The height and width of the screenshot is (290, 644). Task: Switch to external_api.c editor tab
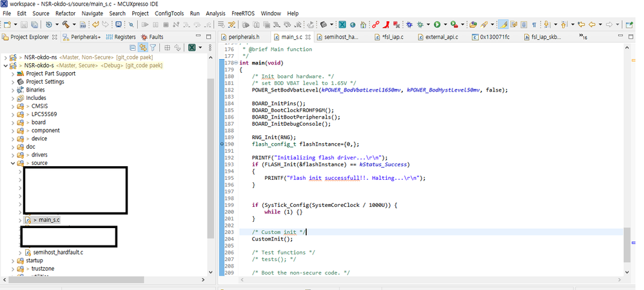[x=442, y=37]
